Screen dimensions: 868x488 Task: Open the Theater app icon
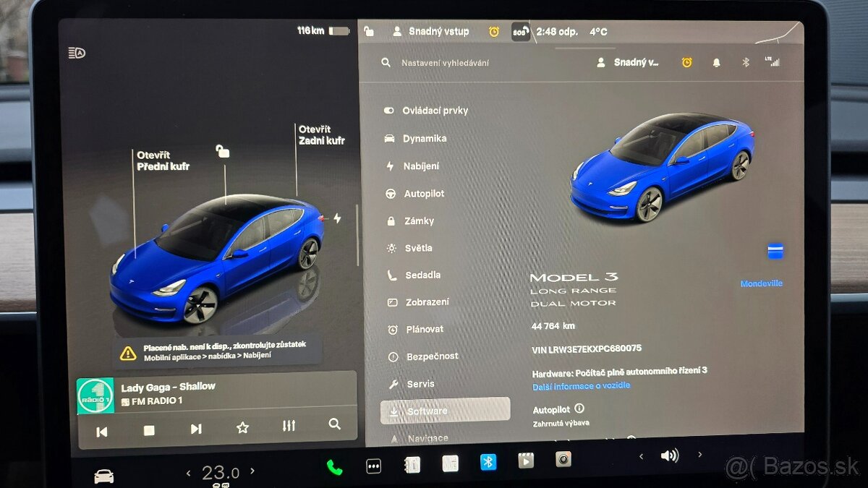[x=525, y=460]
